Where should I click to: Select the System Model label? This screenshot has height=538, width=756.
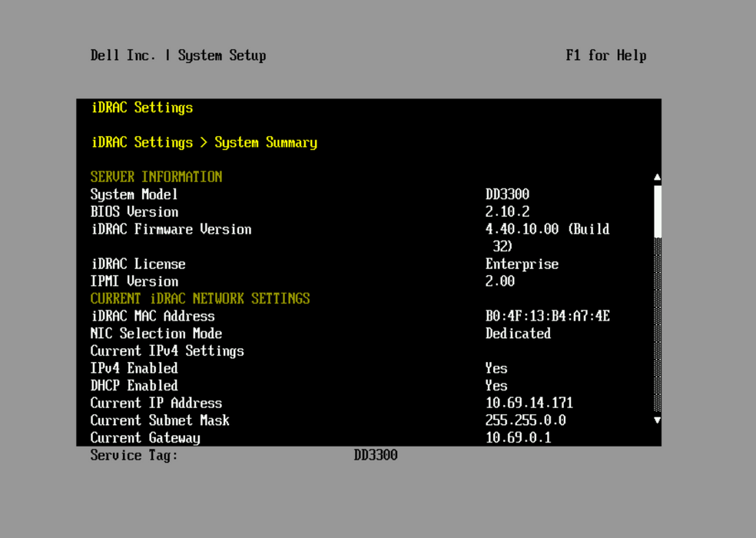pyautogui.click(x=134, y=194)
